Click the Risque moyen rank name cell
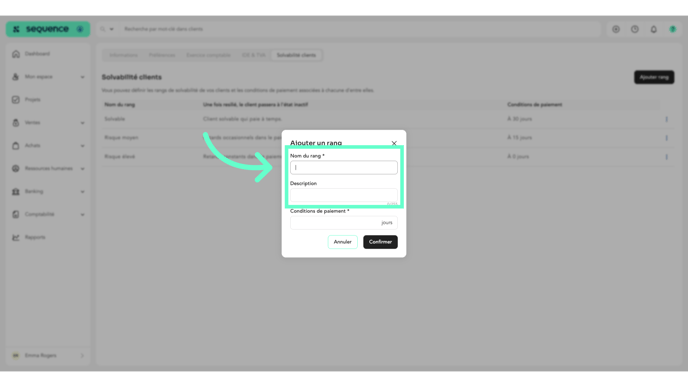 click(121, 138)
